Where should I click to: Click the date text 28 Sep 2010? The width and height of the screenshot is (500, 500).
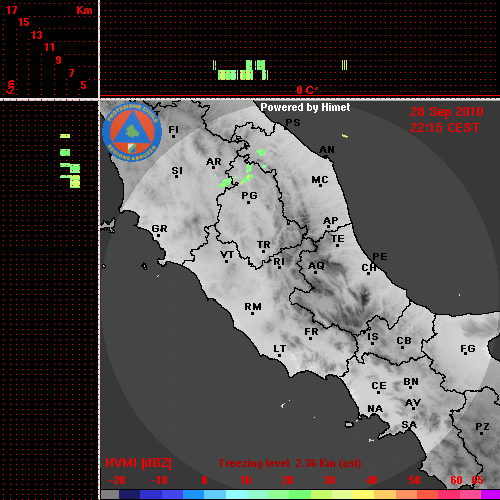[447, 112]
